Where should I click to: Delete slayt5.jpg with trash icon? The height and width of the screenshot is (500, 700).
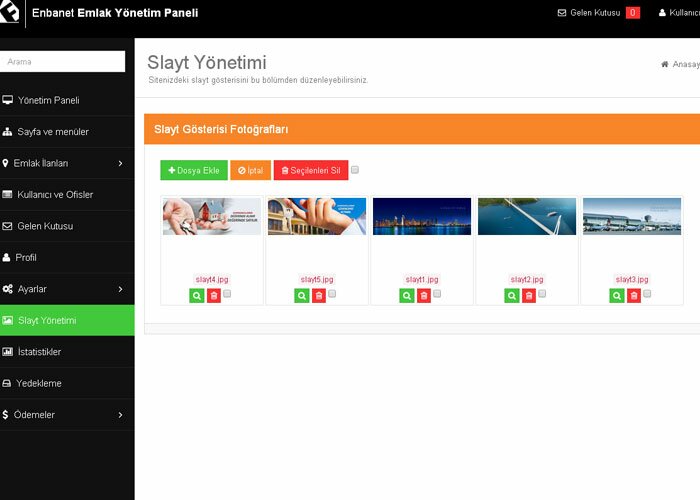[x=319, y=296]
